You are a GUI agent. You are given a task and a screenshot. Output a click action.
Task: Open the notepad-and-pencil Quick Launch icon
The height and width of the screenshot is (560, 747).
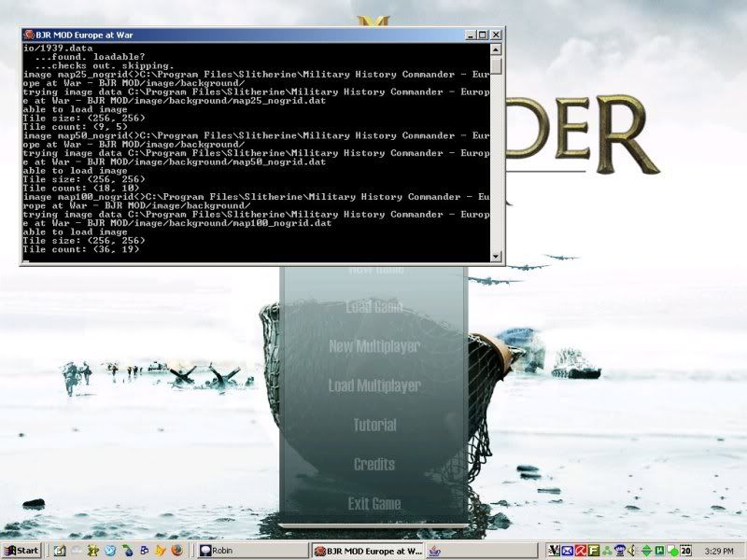[60, 551]
